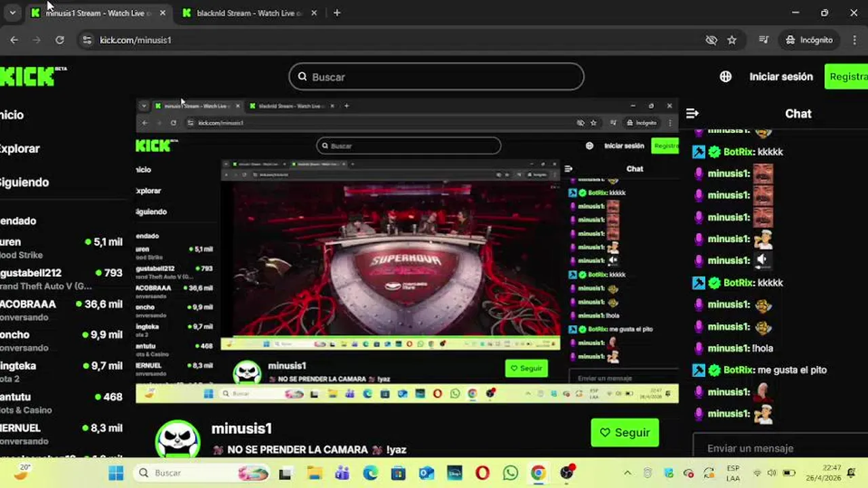Close the blacknld Stream tab

click(313, 13)
